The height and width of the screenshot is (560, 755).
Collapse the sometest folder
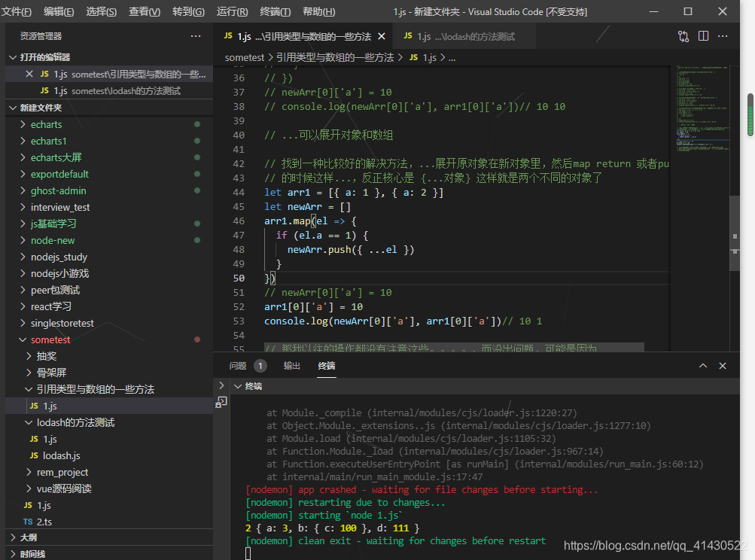pyautogui.click(x=109, y=340)
